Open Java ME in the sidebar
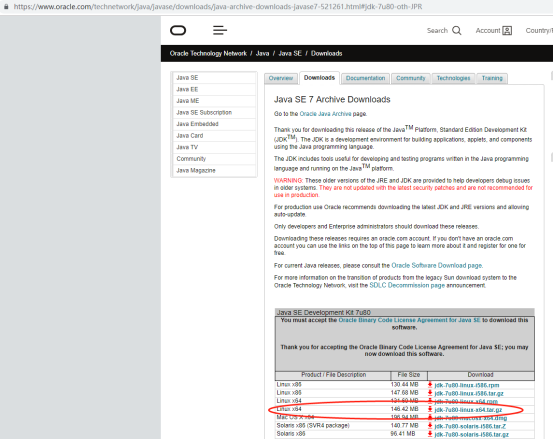 pyautogui.click(x=214, y=101)
